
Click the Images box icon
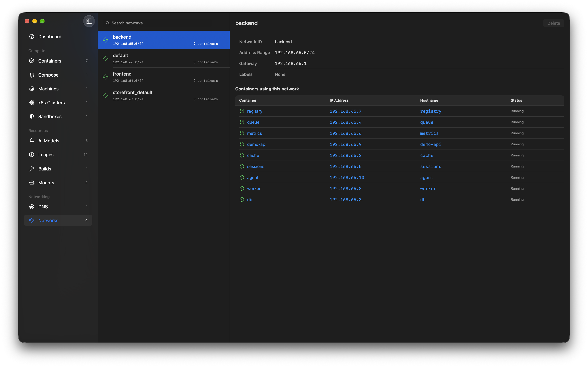(32, 155)
